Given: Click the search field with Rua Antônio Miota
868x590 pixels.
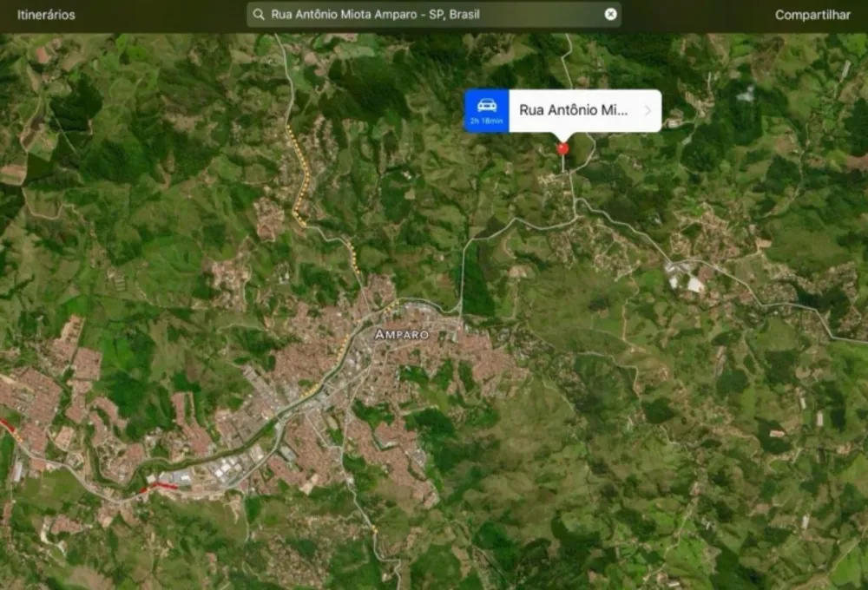Looking at the screenshot, I should click(x=433, y=15).
